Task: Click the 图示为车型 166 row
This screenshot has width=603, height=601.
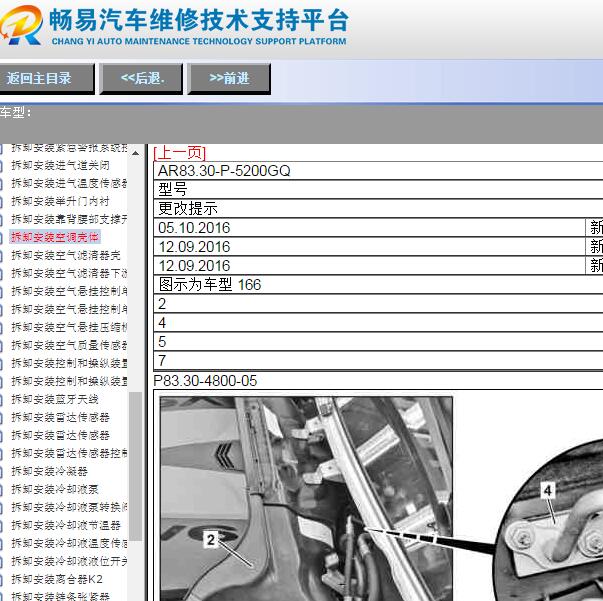Action: [x=378, y=285]
